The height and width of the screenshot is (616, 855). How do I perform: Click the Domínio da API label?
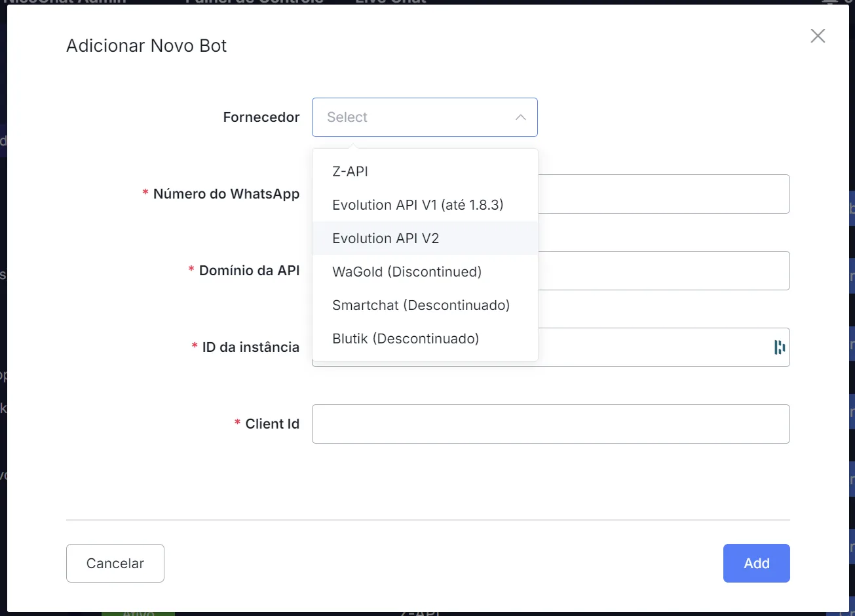pos(250,271)
